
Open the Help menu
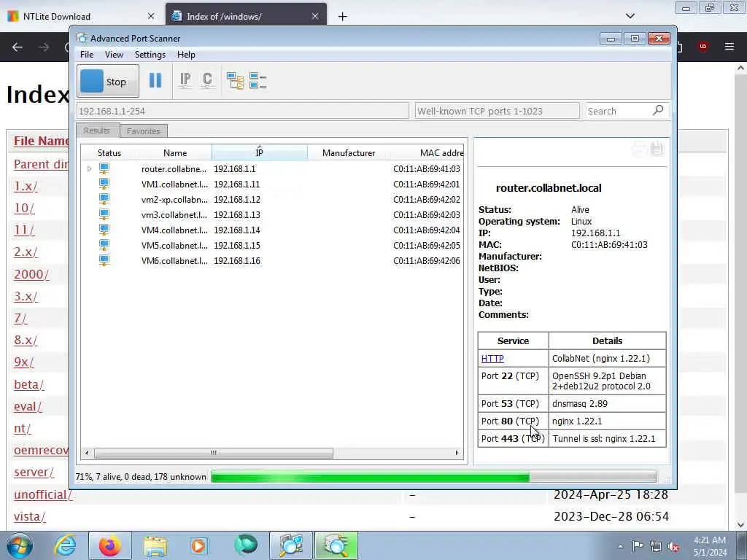click(x=186, y=54)
